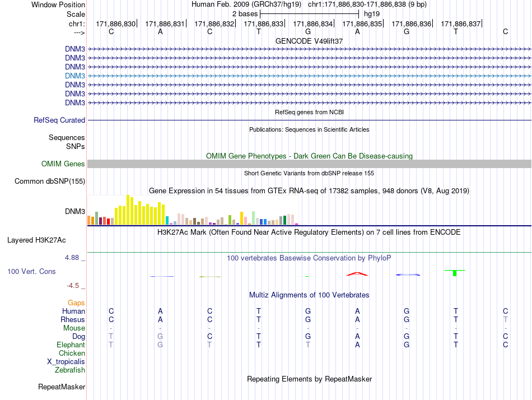
Task: Click the Scale track label
Action: [76, 14]
